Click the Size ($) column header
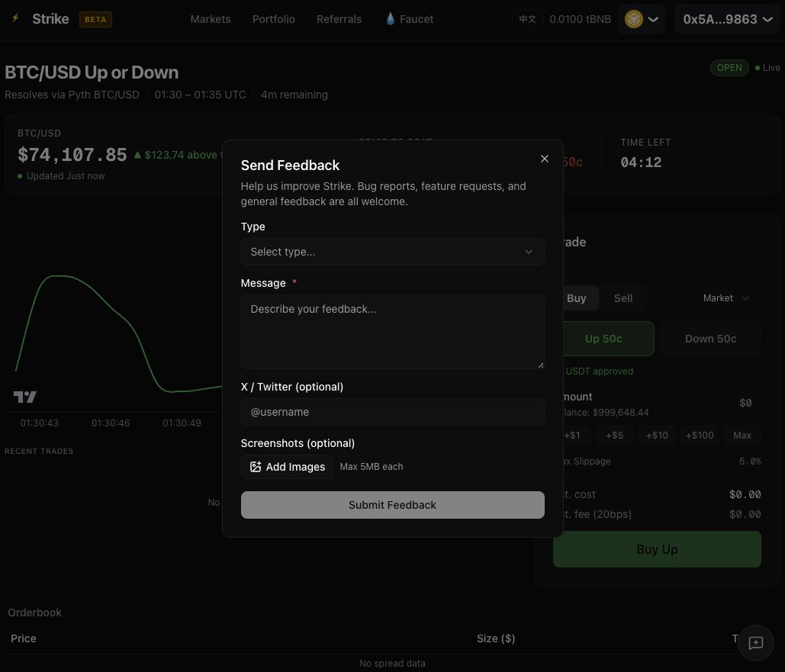This screenshot has height=672, width=785. [496, 638]
